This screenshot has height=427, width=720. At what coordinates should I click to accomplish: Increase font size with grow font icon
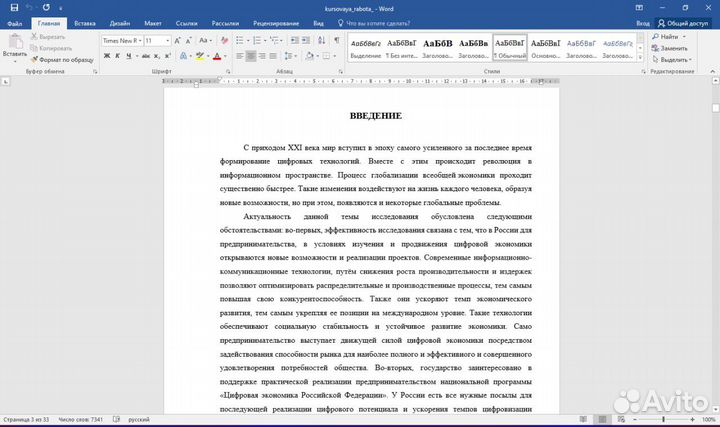click(x=178, y=40)
